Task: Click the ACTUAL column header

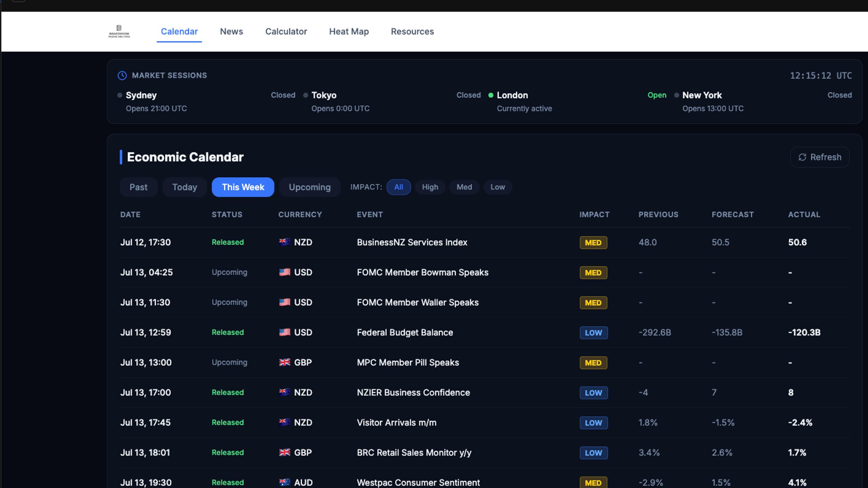Action: 804,215
